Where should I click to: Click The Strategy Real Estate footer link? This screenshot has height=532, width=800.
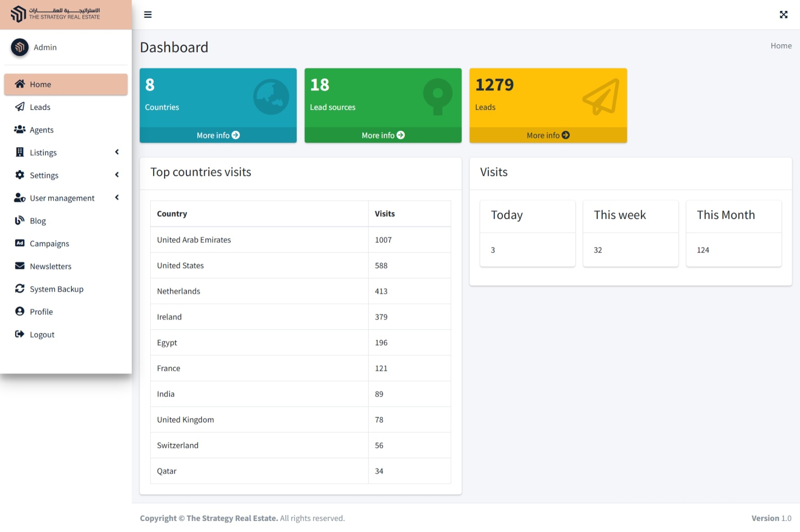click(232, 518)
